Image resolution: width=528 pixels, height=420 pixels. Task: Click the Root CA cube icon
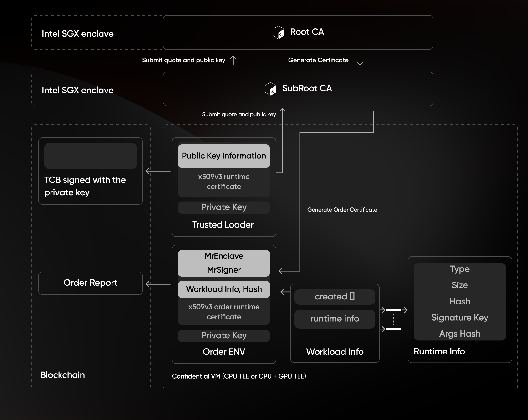coord(279,33)
